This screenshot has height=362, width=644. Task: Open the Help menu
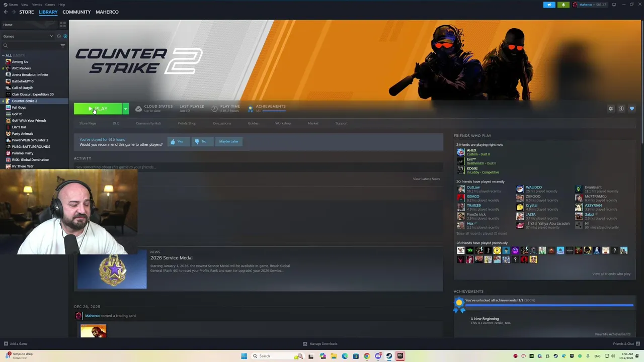[61, 5]
